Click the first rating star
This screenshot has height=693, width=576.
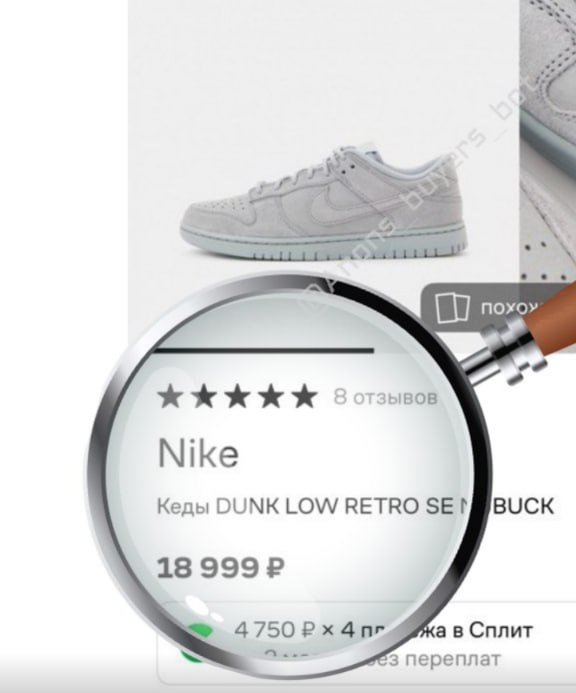point(169,396)
